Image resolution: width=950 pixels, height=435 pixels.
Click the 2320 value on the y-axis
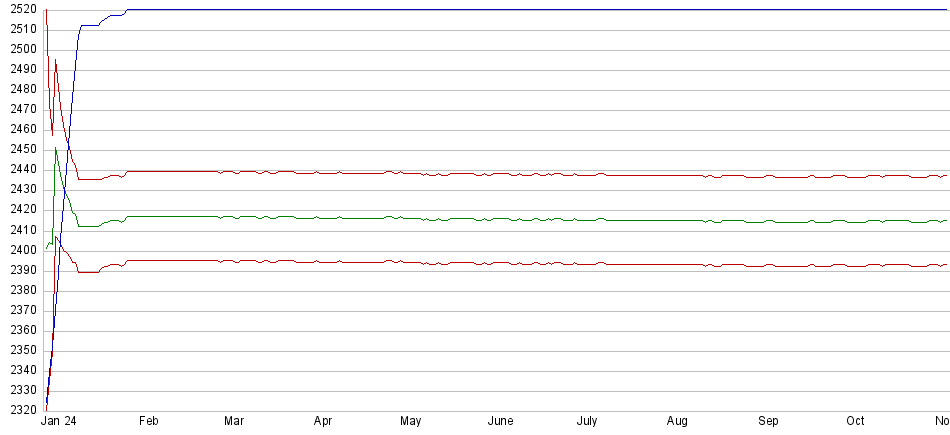[20, 410]
